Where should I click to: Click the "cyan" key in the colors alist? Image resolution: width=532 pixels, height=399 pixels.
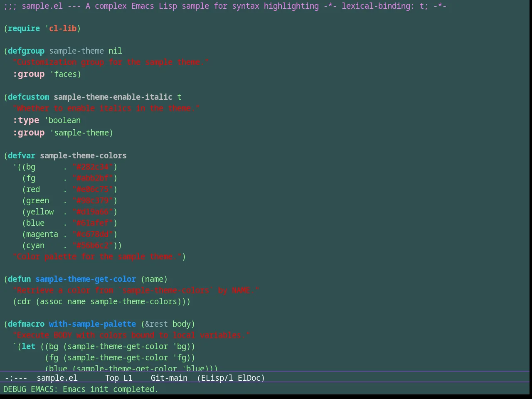[35, 246]
